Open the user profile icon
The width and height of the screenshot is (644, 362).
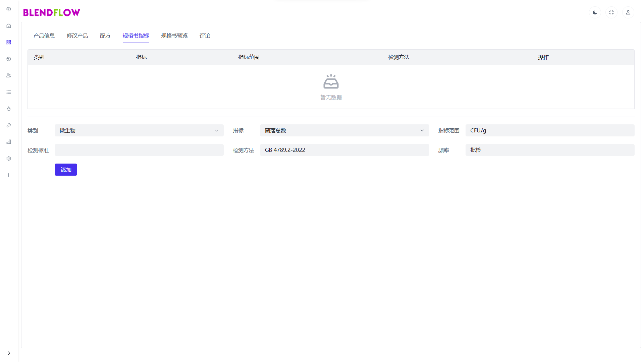[628, 12]
